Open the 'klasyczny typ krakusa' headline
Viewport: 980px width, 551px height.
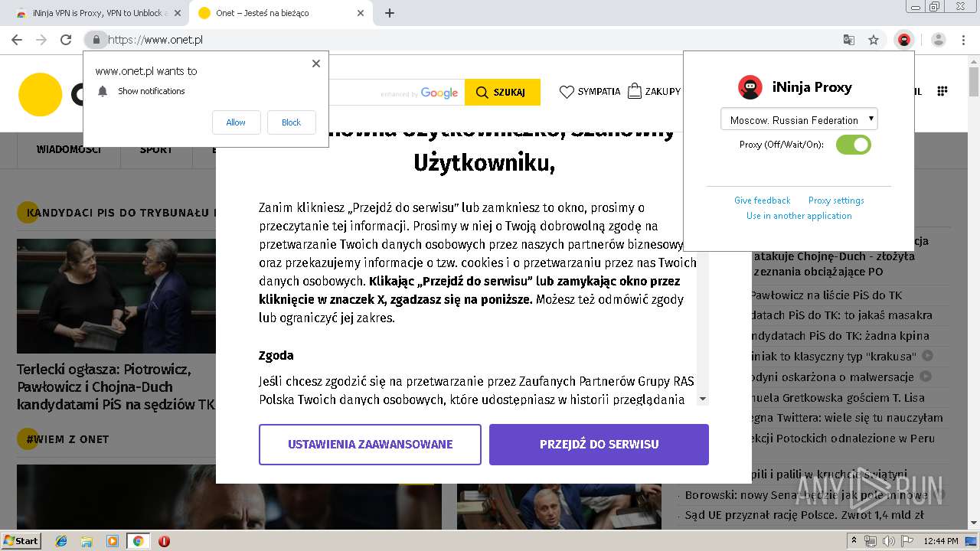[x=833, y=357]
